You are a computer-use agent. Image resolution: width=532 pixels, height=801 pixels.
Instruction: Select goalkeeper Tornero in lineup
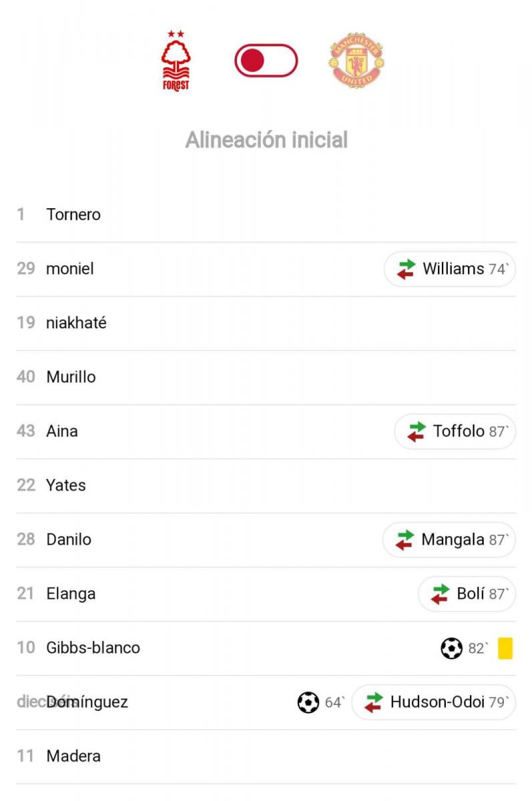73,214
